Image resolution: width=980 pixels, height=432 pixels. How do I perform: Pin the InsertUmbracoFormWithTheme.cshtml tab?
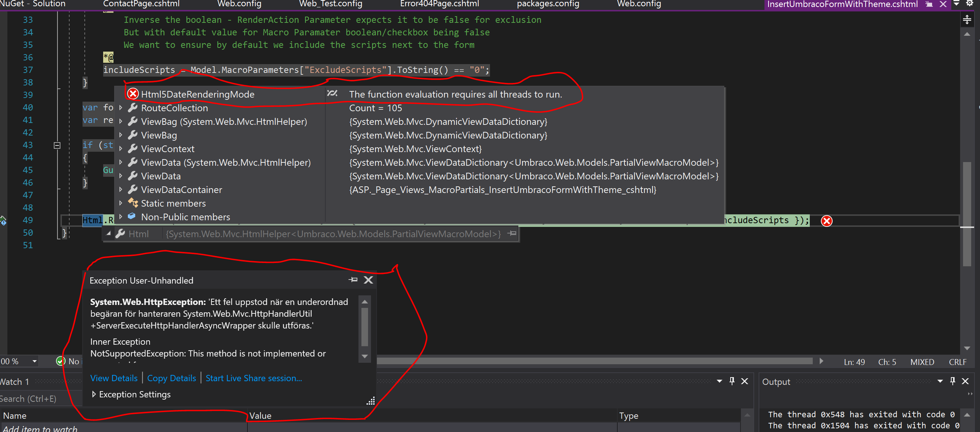(929, 4)
